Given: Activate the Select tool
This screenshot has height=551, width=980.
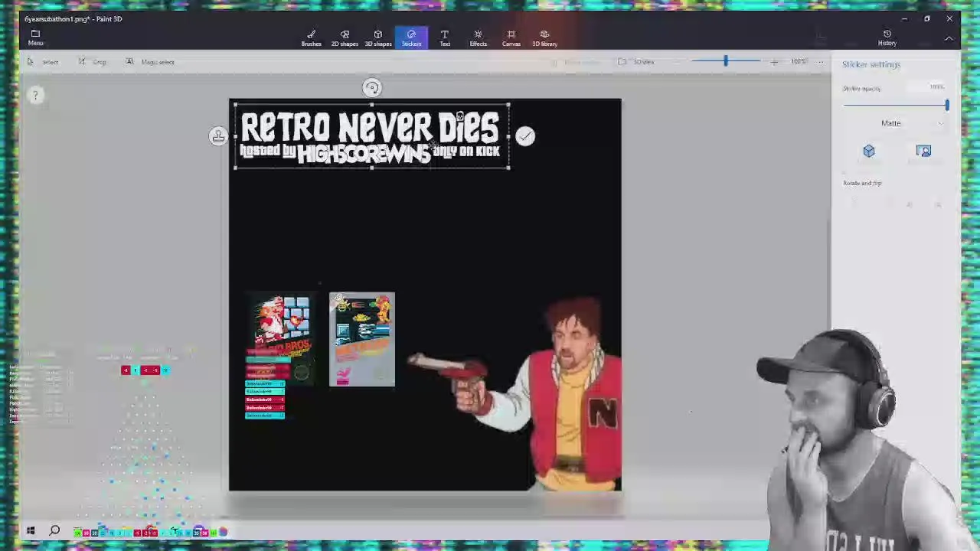Looking at the screenshot, I should (x=43, y=62).
